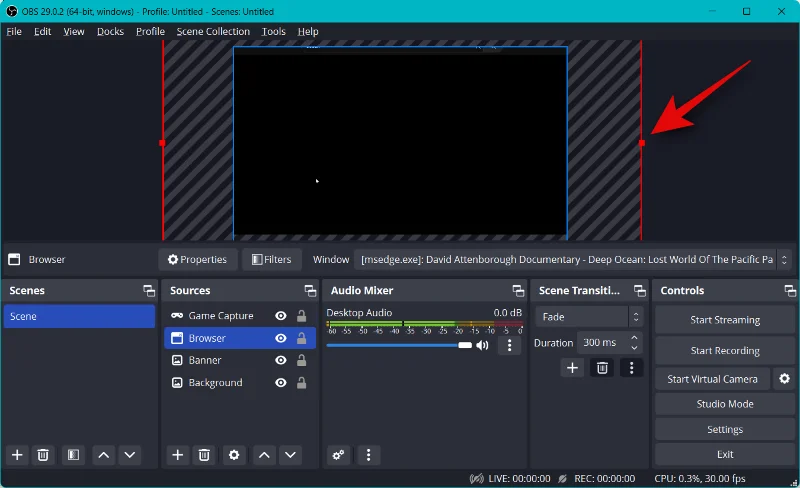800x488 pixels.
Task: Toggle lock on Game Capture source
Action: pyautogui.click(x=302, y=316)
